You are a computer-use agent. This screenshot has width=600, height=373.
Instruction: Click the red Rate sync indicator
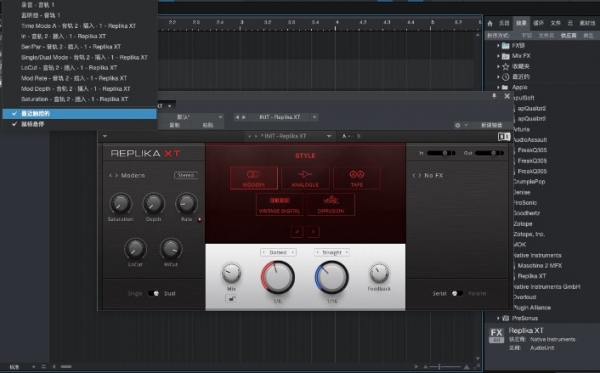199,219
